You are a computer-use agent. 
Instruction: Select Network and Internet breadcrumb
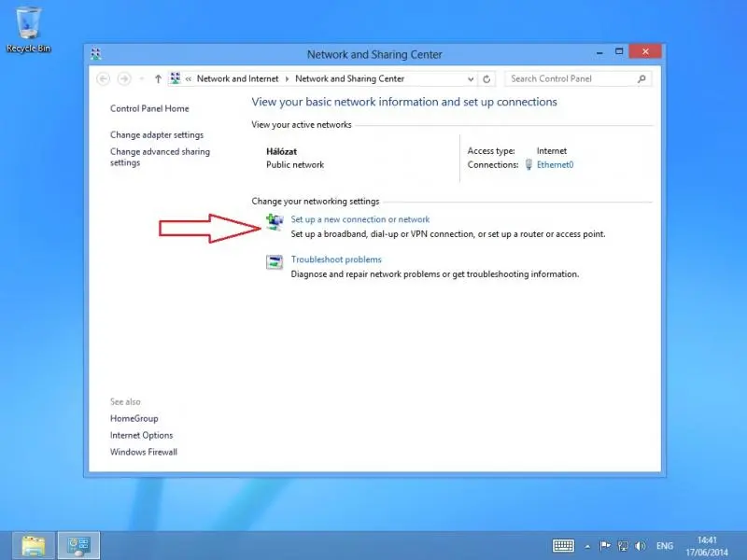coord(238,79)
